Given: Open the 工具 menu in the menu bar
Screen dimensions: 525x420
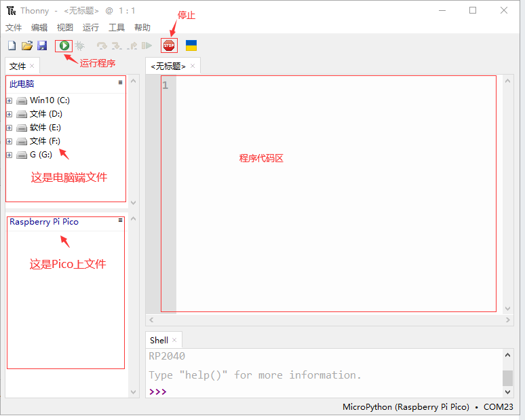Looking at the screenshot, I should tap(117, 27).
